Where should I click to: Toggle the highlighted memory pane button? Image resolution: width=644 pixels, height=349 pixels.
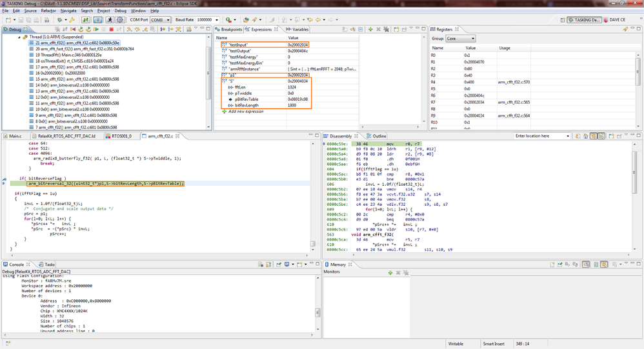tap(586, 264)
